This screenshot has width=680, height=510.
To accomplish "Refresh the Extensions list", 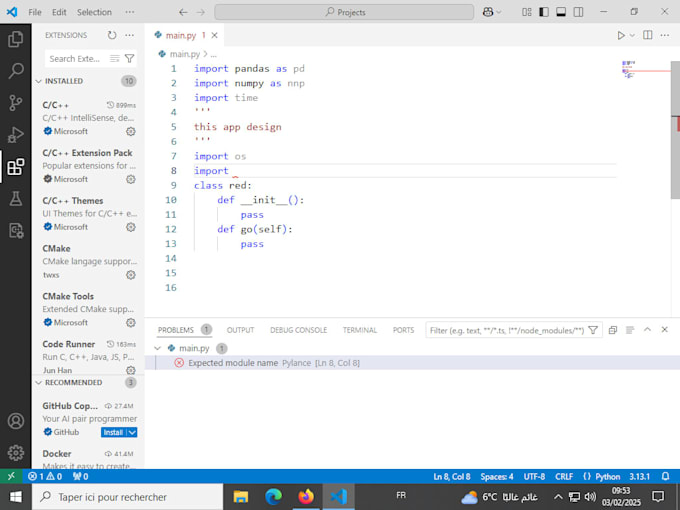I will pyautogui.click(x=112, y=35).
